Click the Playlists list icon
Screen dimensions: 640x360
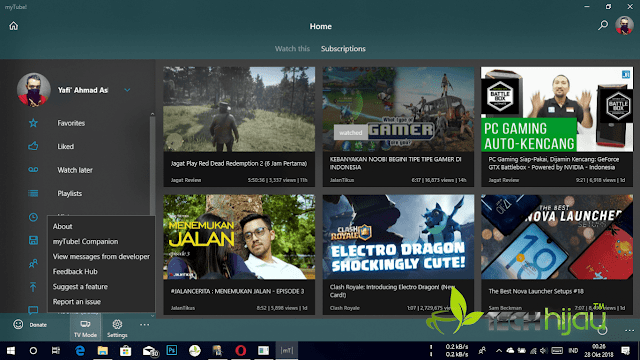click(x=33, y=193)
